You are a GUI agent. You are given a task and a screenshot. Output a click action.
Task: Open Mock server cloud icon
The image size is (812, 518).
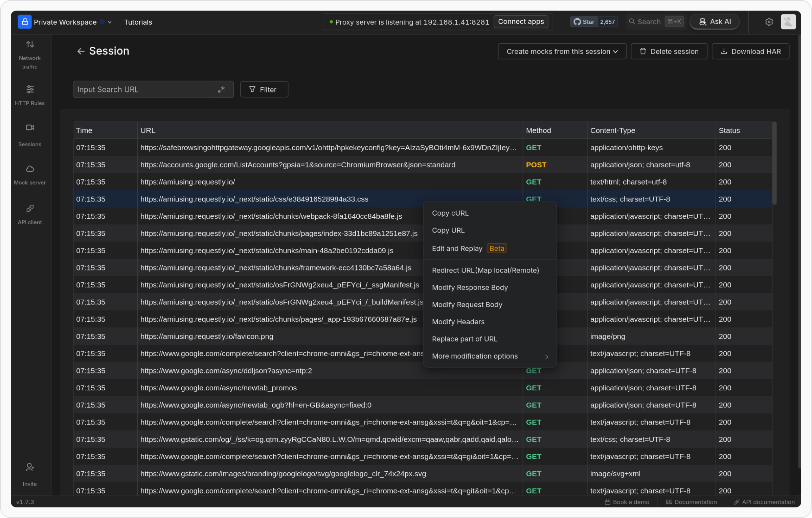(x=30, y=169)
